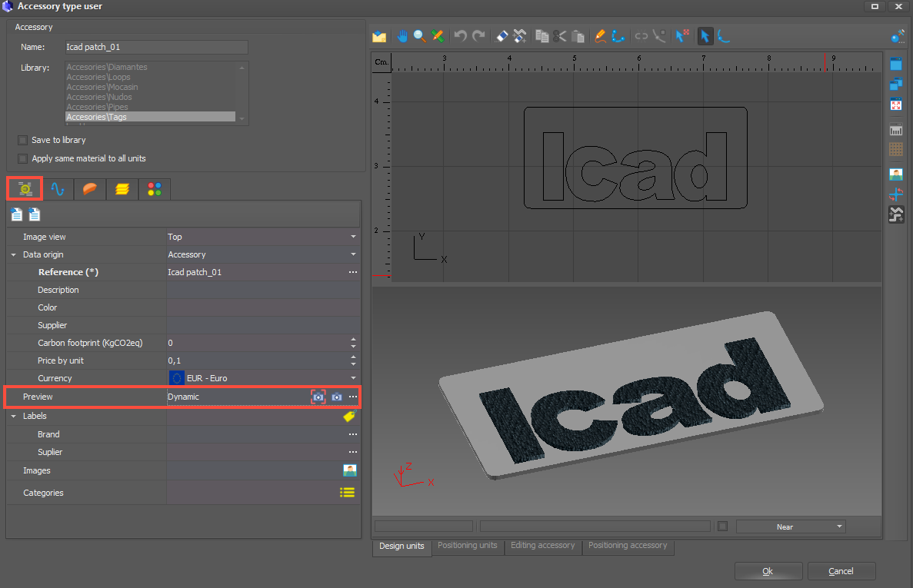Capture preview with the highlighted camera icon

pyautogui.click(x=318, y=397)
